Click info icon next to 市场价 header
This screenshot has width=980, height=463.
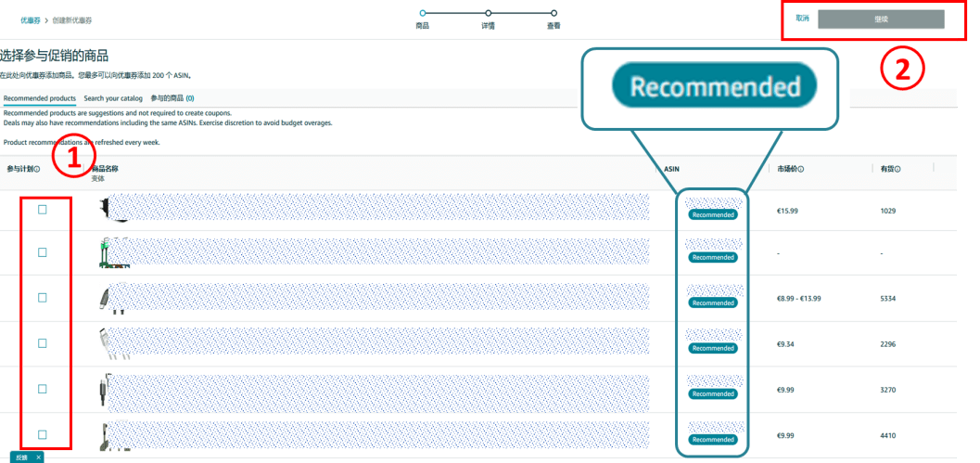coord(800,169)
